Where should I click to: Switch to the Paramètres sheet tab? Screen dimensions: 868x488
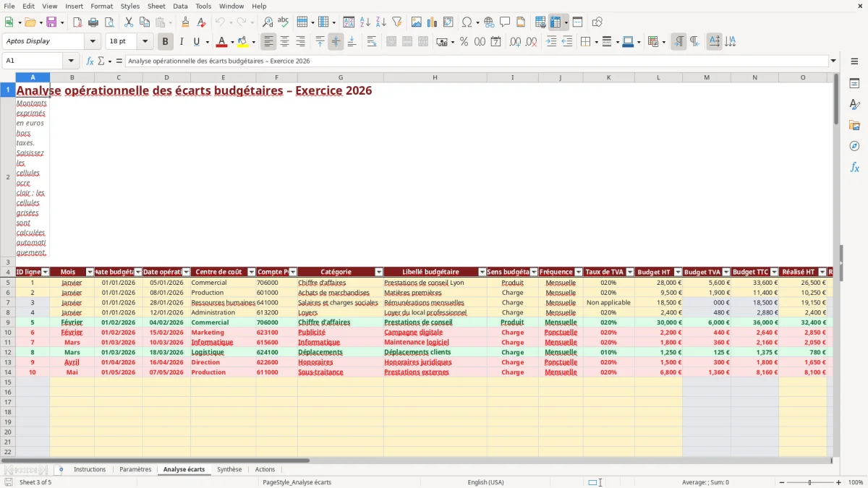[x=135, y=470]
